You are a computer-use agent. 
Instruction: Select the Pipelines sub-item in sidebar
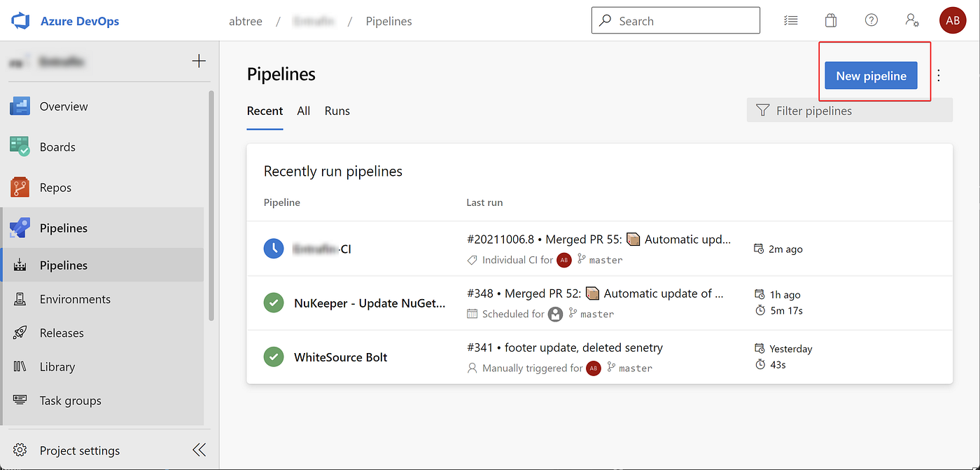pos(103,265)
